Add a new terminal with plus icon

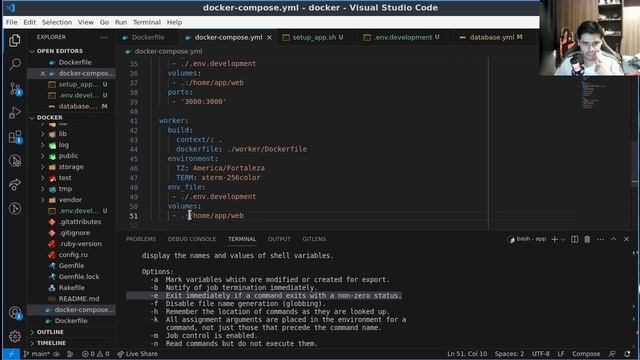[554, 239]
